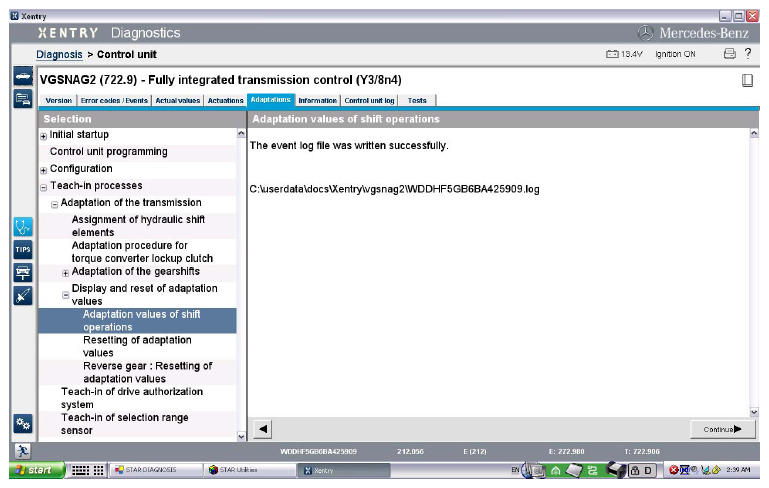Open the Control unit log tab
769x488 pixels.
pos(370,100)
